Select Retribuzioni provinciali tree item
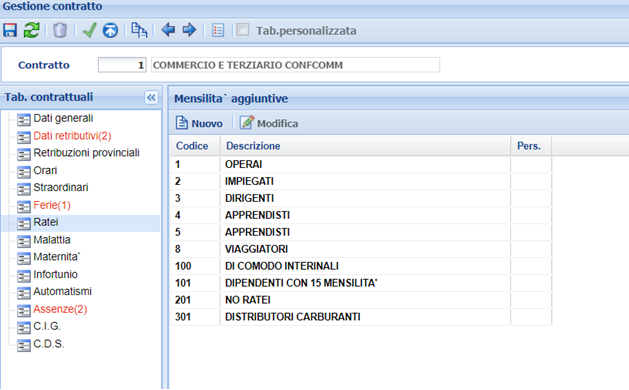 click(86, 153)
